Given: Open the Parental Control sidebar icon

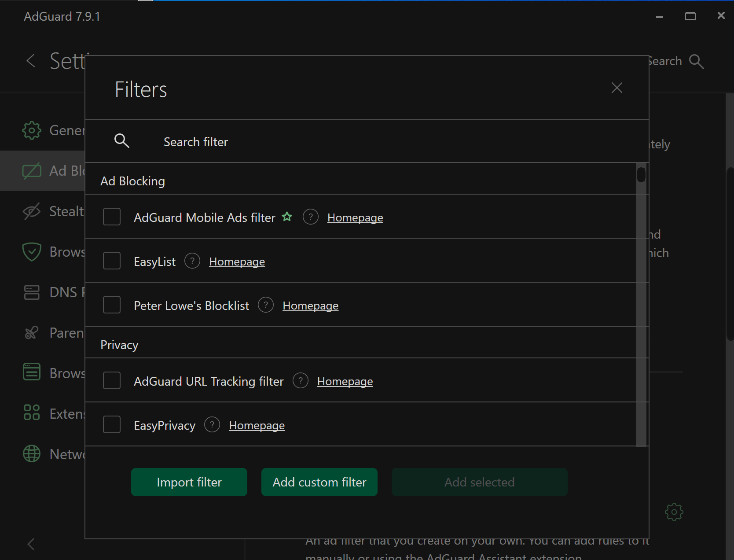Looking at the screenshot, I should pyautogui.click(x=32, y=333).
